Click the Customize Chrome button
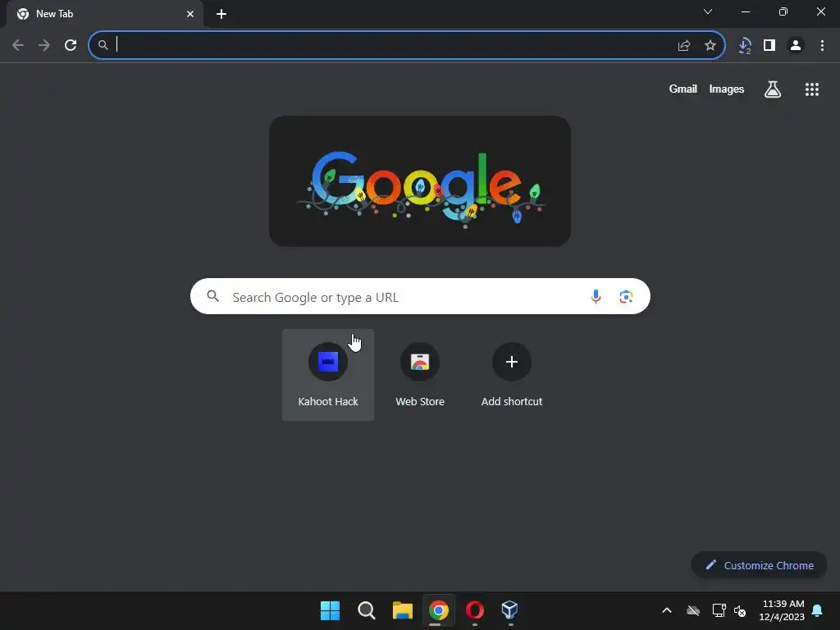The height and width of the screenshot is (630, 840). [759, 565]
